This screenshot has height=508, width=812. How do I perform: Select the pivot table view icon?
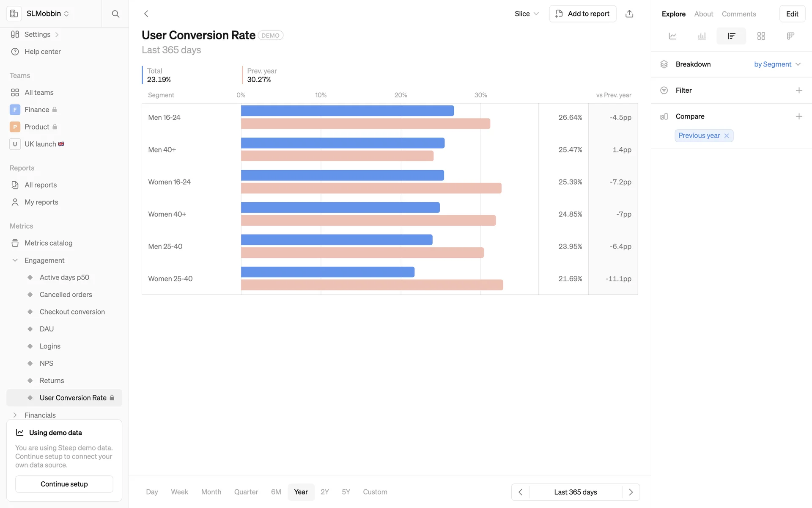coord(790,36)
